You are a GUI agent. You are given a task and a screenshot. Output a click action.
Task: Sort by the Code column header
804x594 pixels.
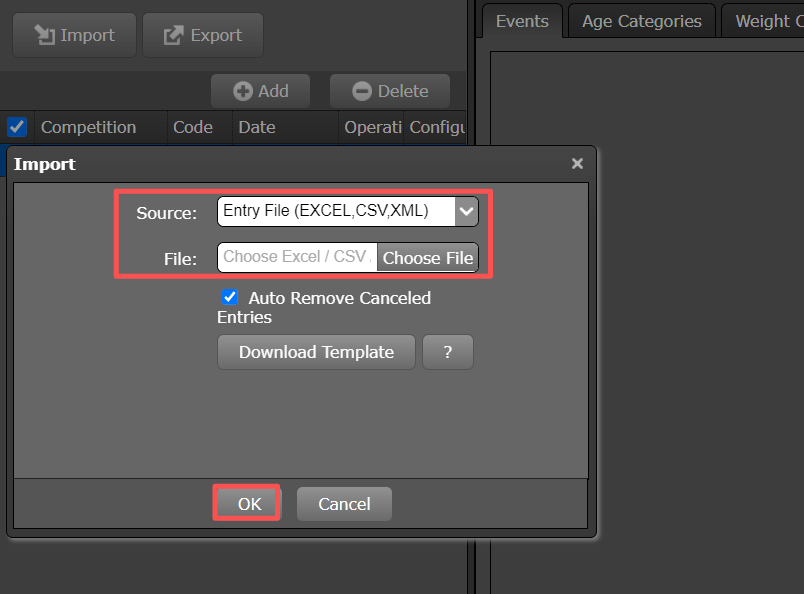tap(199, 127)
